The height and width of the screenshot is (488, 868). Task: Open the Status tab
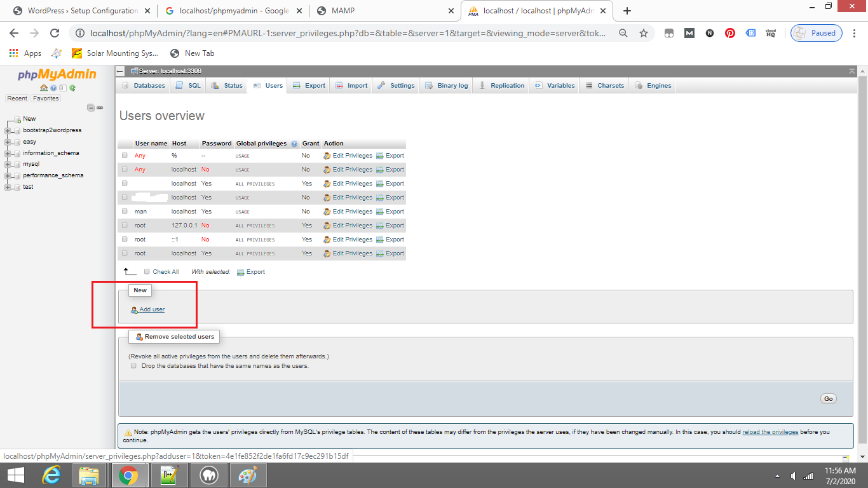click(227, 86)
